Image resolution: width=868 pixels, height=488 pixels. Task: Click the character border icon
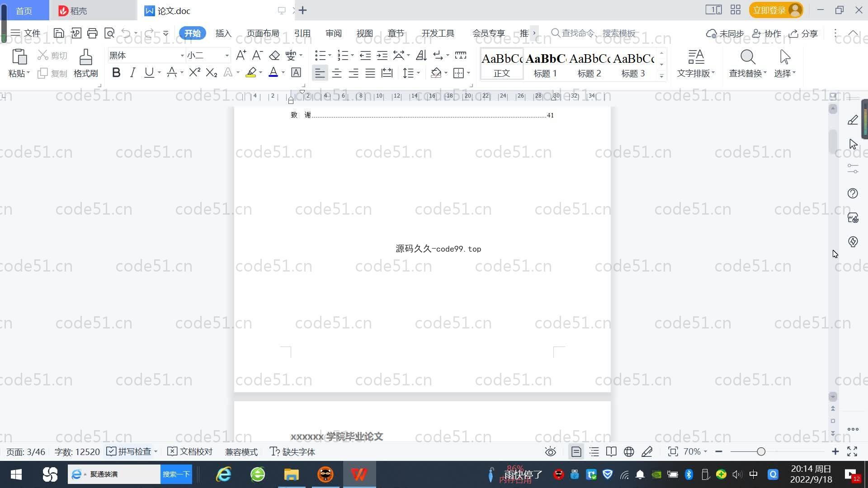point(296,72)
